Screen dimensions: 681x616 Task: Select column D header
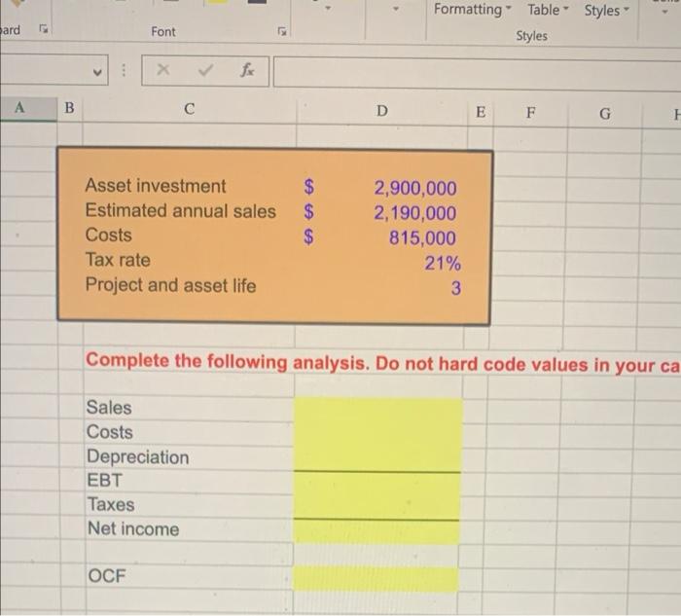381,111
